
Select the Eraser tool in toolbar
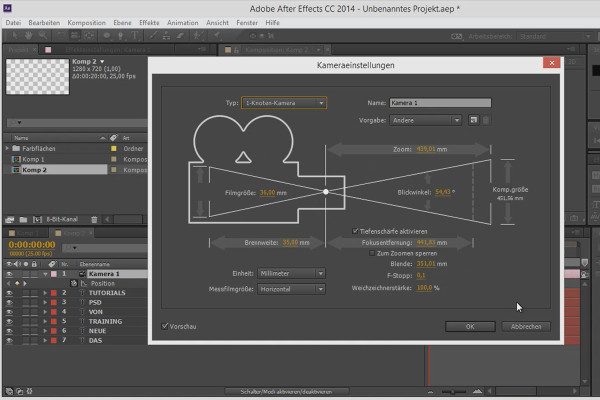(x=180, y=36)
